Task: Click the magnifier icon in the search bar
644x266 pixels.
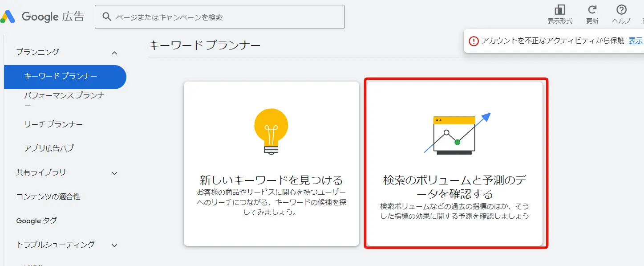Action: click(106, 16)
